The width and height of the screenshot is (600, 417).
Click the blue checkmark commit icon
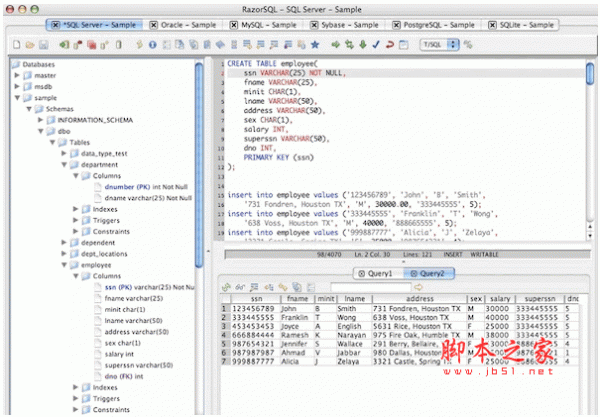coord(374,45)
